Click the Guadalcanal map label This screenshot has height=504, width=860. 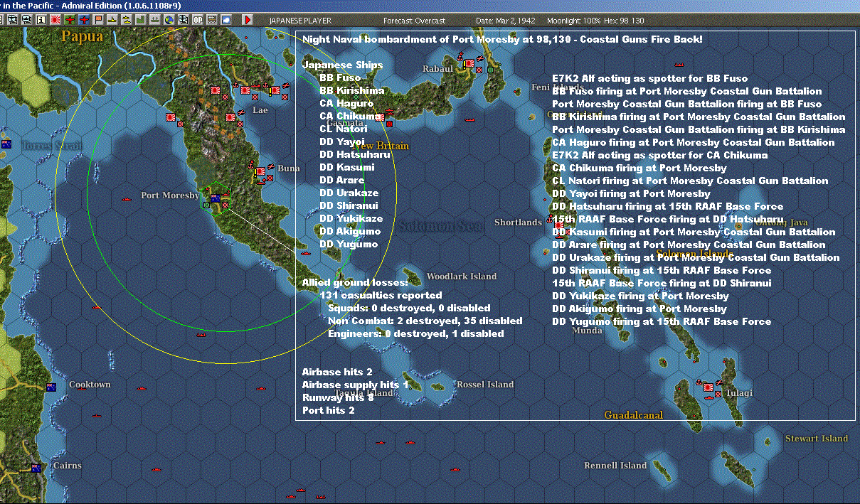pyautogui.click(x=634, y=415)
